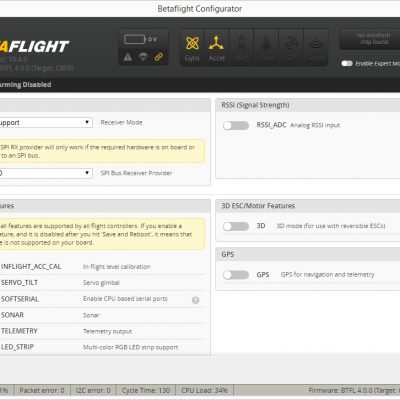
Task: Click the Betaflight logo
Action: [34, 47]
